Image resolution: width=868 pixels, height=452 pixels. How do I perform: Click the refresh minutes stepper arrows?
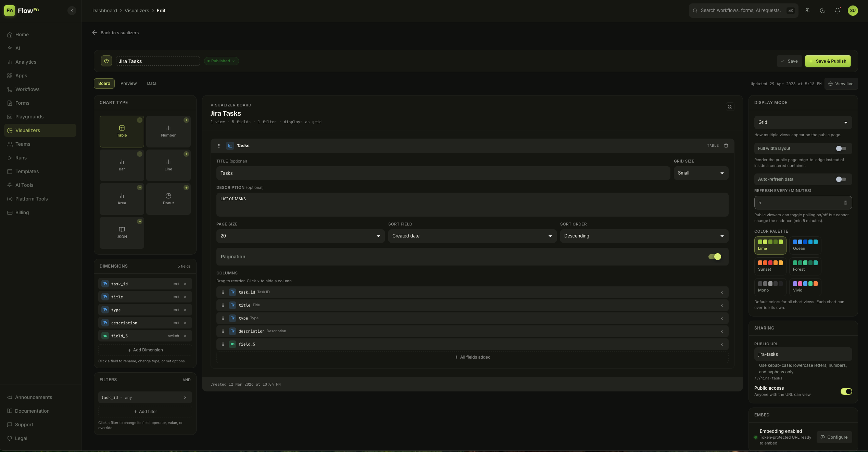pyautogui.click(x=845, y=203)
